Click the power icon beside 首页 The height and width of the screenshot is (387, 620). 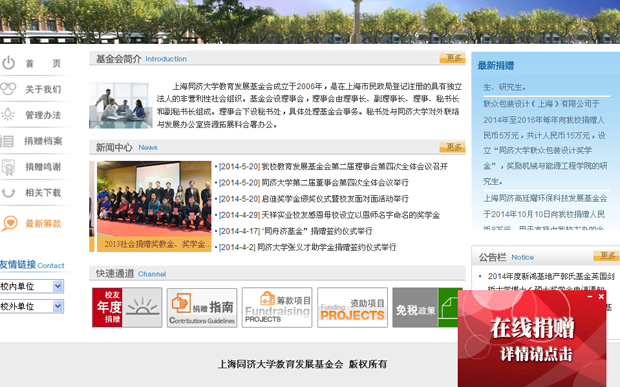[8, 63]
